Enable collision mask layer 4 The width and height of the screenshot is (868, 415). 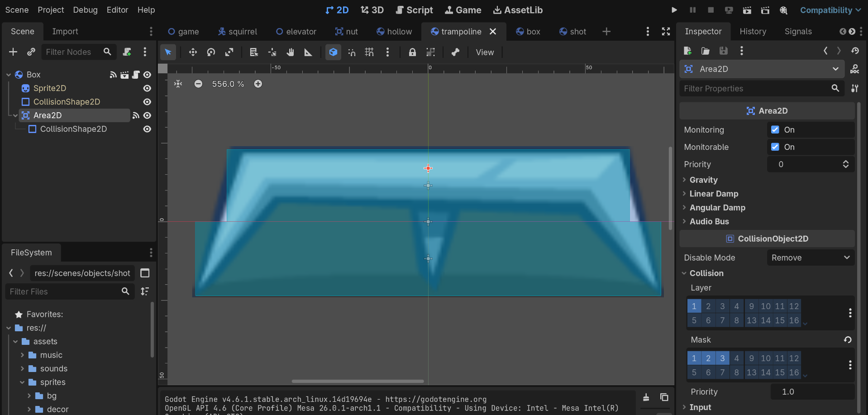click(736, 358)
